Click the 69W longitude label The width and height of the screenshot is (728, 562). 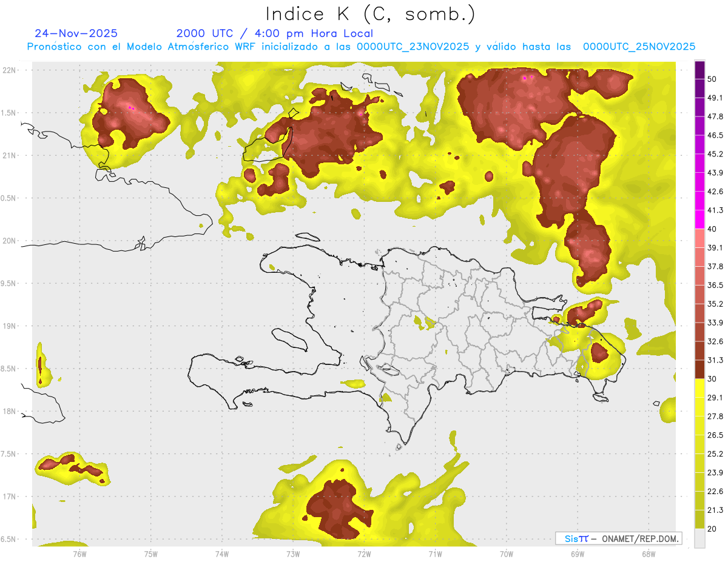[577, 554]
